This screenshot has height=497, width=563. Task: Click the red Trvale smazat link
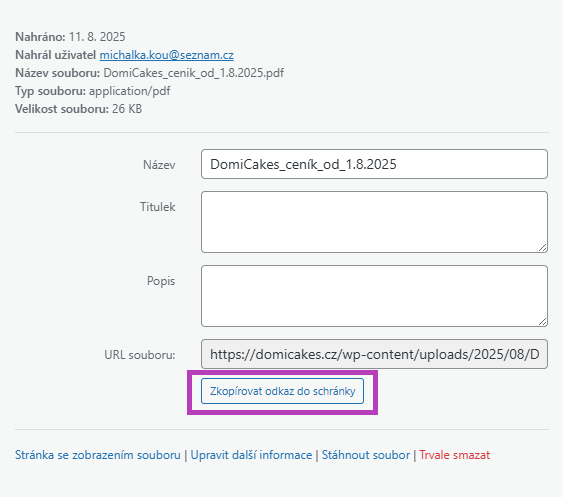[454, 455]
